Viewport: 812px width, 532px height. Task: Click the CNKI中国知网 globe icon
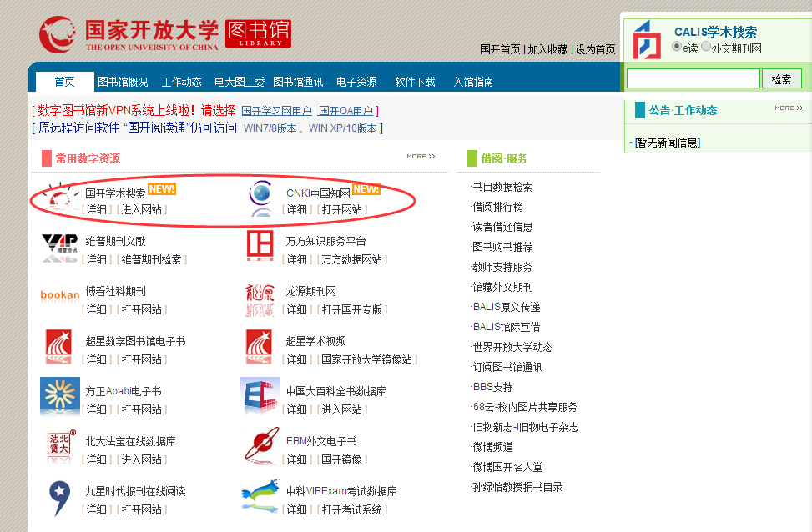261,198
